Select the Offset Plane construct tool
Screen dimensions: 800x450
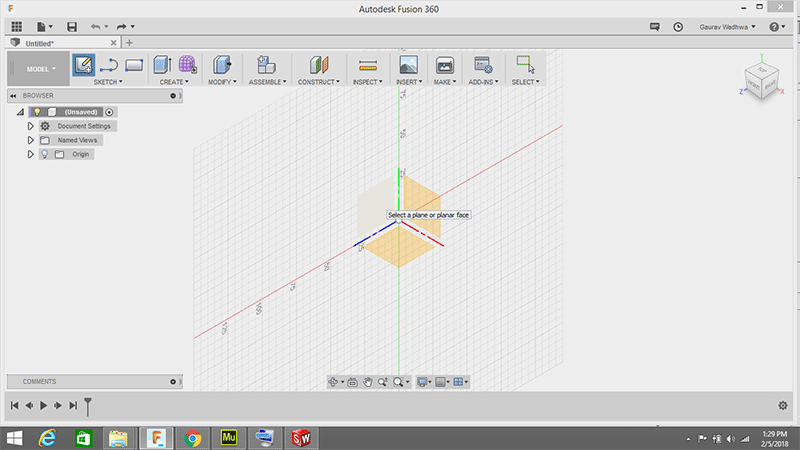319,65
